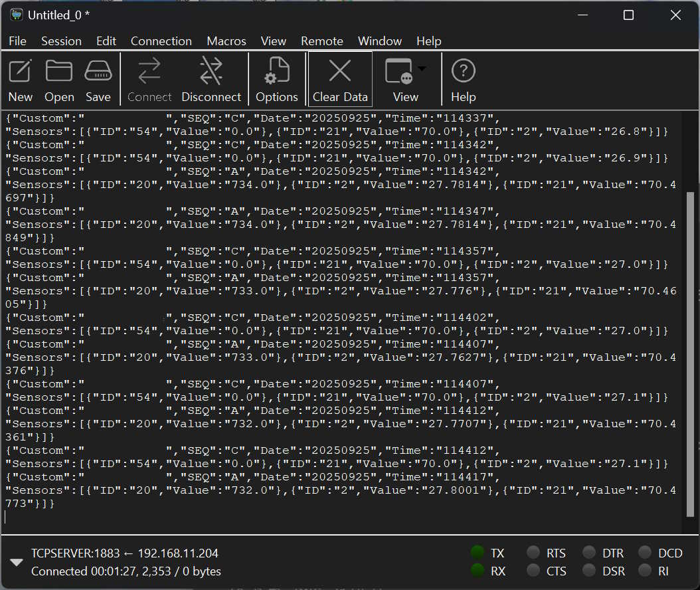Click the DCD status indicator
The width and height of the screenshot is (700, 590).
[645, 553]
